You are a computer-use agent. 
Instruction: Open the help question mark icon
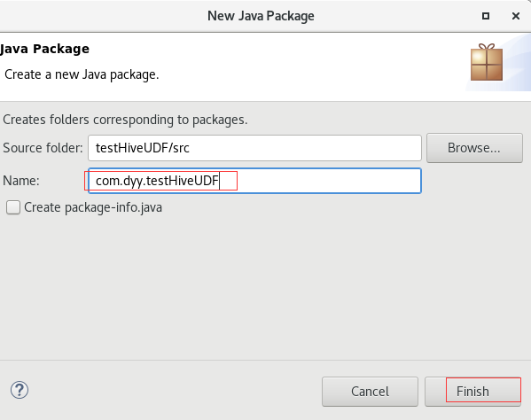(x=20, y=390)
